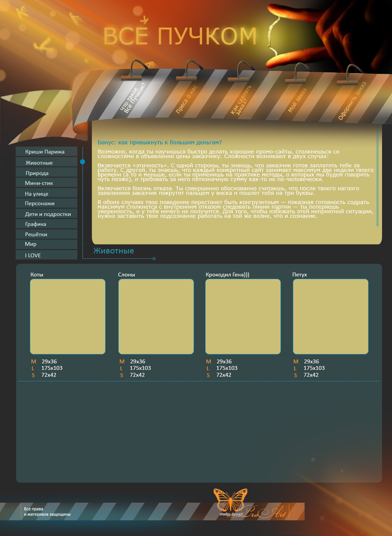Select 'Решётки' category in the sidebar
This screenshot has height=536, width=392.
pyautogui.click(x=46, y=234)
